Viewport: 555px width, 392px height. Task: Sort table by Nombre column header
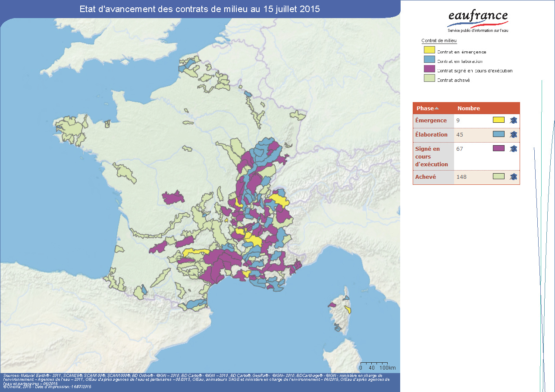coord(469,108)
